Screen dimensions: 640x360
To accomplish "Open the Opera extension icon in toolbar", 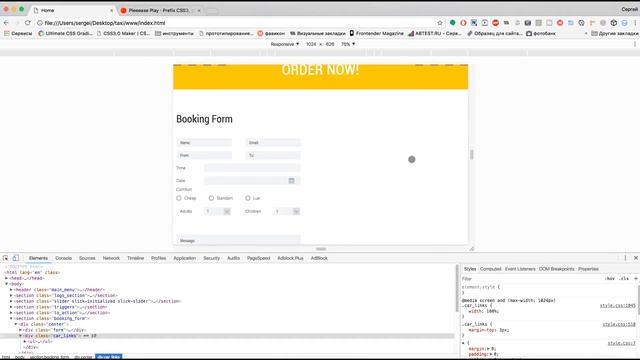I will point(463,23).
